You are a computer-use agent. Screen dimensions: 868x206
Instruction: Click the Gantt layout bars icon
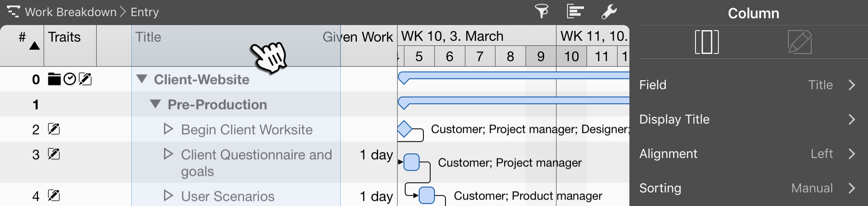(x=575, y=11)
